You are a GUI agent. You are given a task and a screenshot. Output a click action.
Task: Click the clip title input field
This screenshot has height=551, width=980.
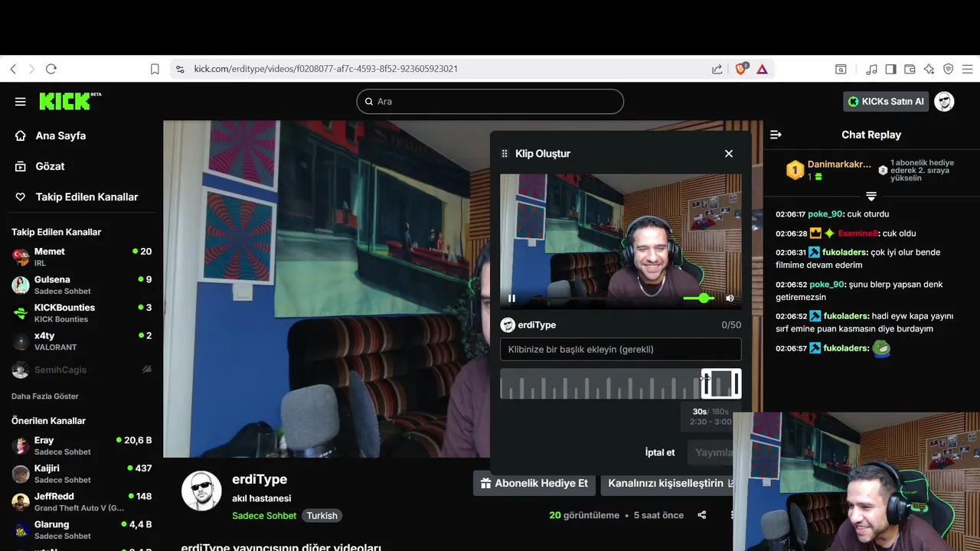[x=621, y=349]
